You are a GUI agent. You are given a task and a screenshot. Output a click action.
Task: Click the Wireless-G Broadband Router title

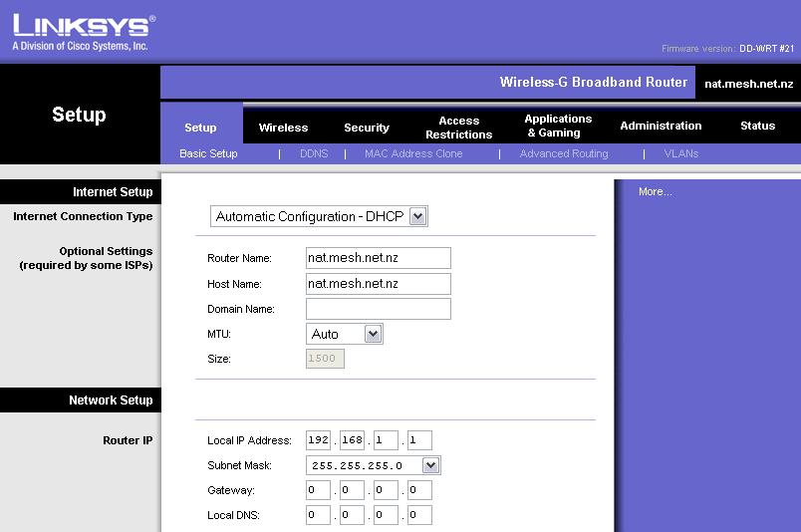(594, 83)
